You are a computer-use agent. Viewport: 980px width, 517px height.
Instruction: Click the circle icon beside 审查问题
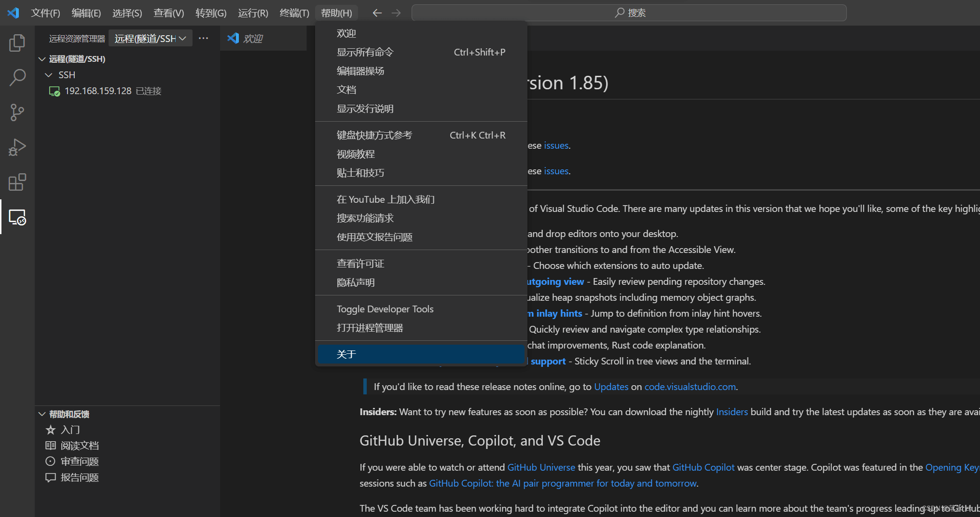(50, 461)
